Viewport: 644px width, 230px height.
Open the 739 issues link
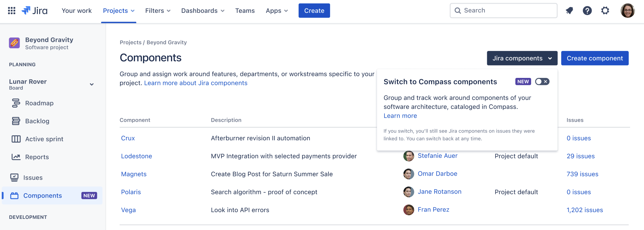pos(582,174)
